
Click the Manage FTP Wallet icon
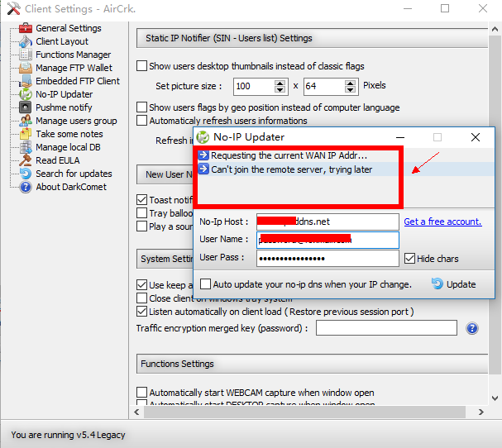(x=26, y=68)
